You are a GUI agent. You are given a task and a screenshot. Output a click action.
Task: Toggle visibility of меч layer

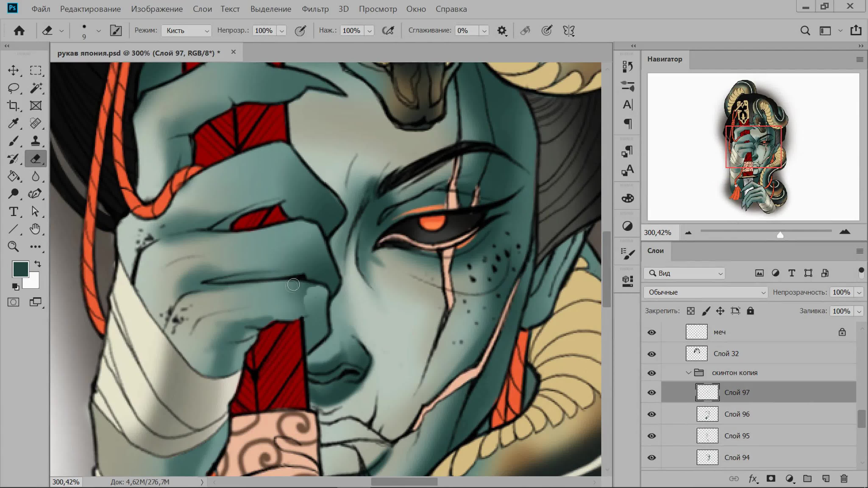point(652,332)
